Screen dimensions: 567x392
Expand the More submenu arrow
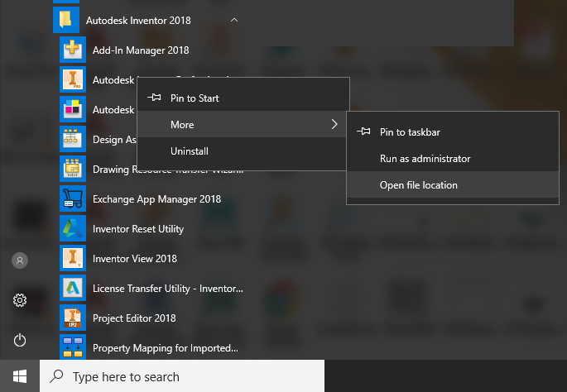(334, 125)
